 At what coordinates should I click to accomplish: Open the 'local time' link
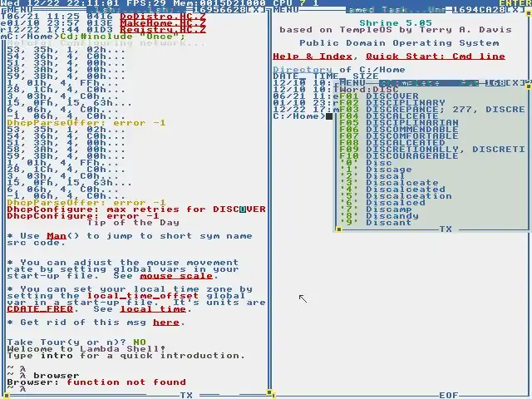point(153,309)
